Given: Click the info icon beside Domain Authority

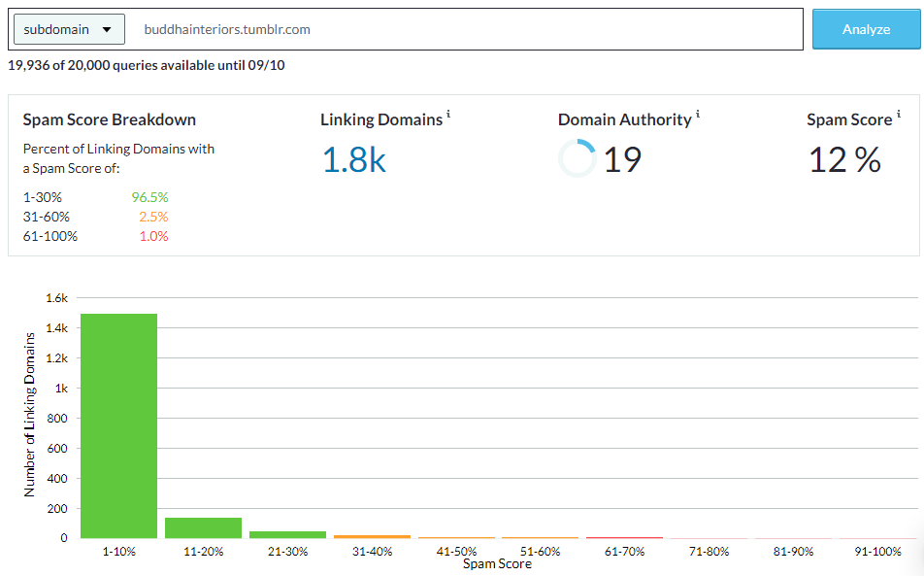Looking at the screenshot, I should (698, 114).
